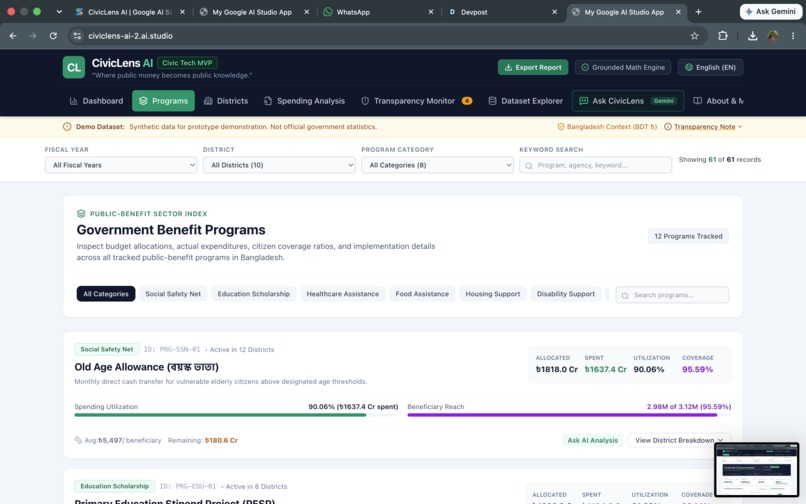Go forward using browser forward arrow
This screenshot has width=806, height=504.
33,35
